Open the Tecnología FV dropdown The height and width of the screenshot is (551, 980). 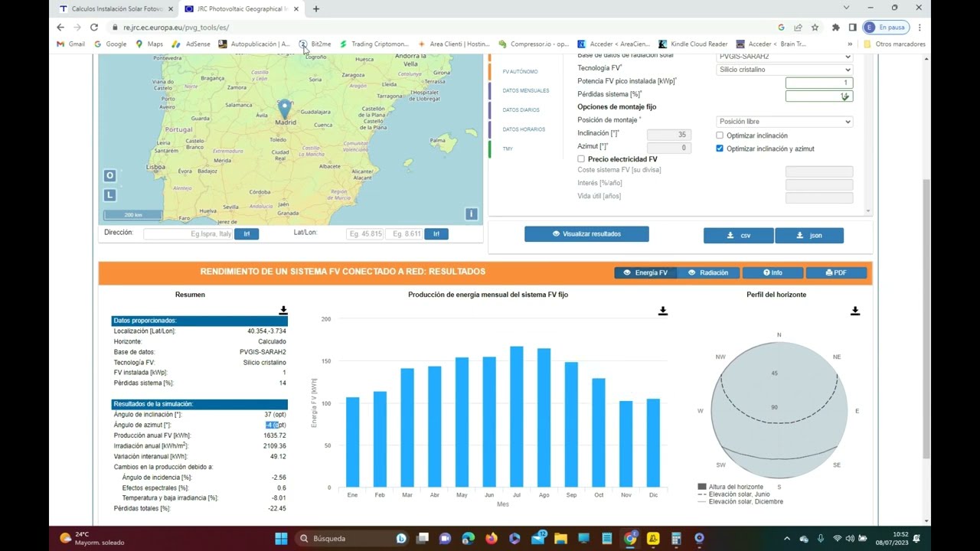pos(785,70)
